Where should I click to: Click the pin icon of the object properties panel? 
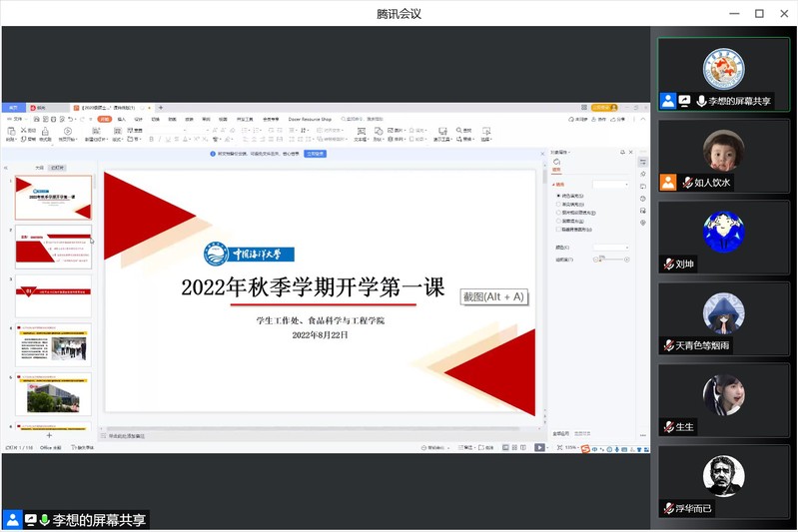(x=622, y=152)
